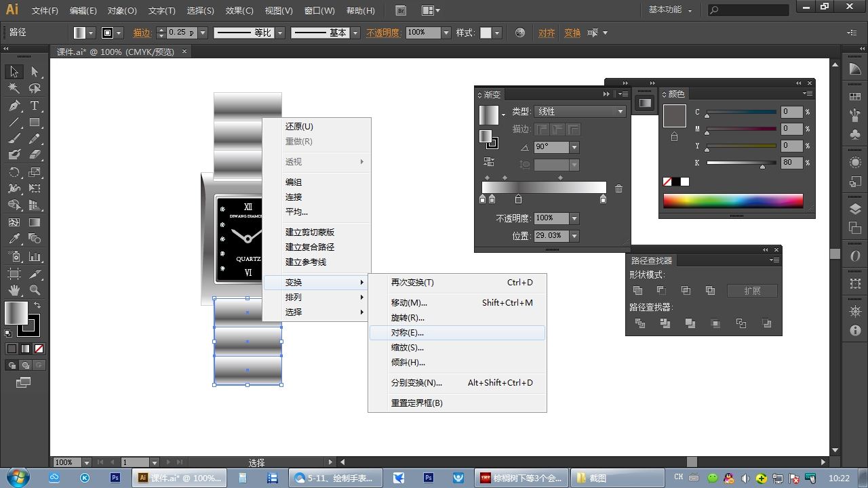Click the 对齐 link in control bar

(x=547, y=33)
